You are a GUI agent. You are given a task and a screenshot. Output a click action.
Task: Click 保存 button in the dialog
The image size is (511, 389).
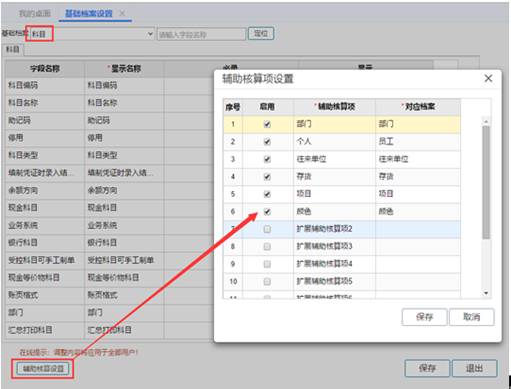tap(424, 317)
